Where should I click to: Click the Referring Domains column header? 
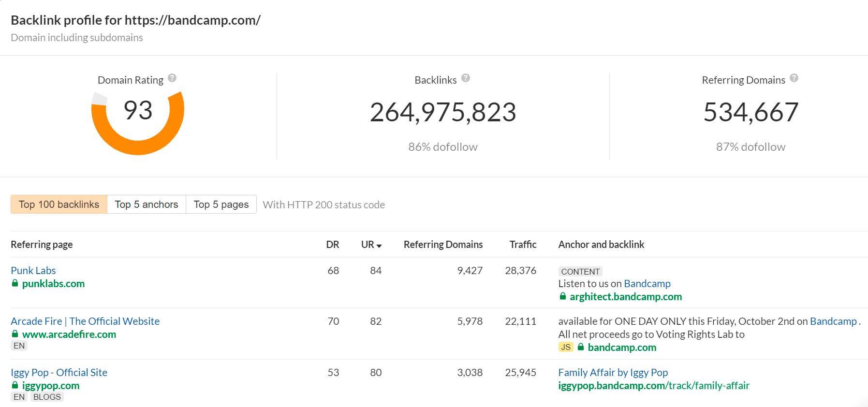pos(443,245)
